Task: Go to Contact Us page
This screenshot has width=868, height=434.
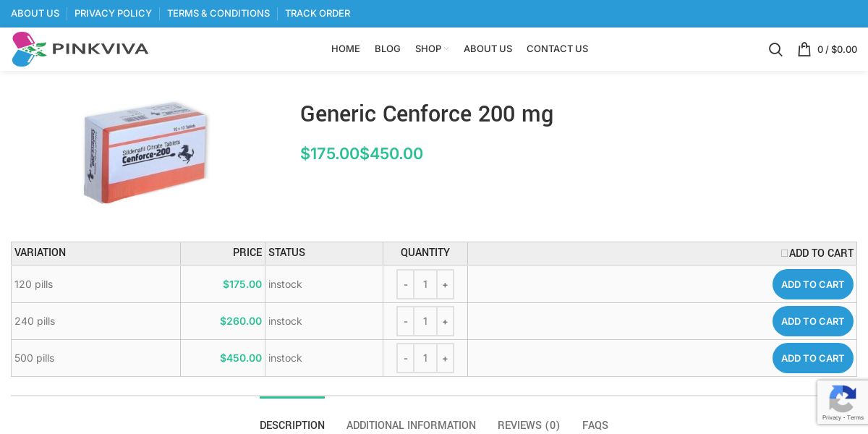Action: click(x=557, y=49)
